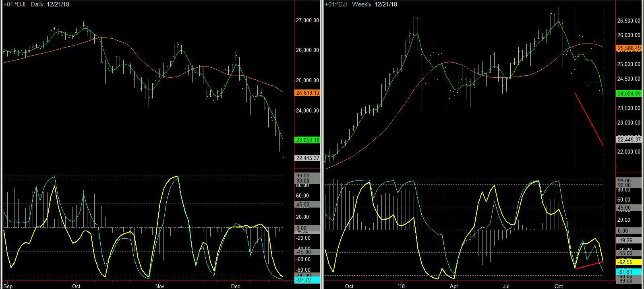This screenshot has height=289, width=644.
Task: Click the -60.00 oscillator axis label
Action: pyautogui.click(x=302, y=259)
